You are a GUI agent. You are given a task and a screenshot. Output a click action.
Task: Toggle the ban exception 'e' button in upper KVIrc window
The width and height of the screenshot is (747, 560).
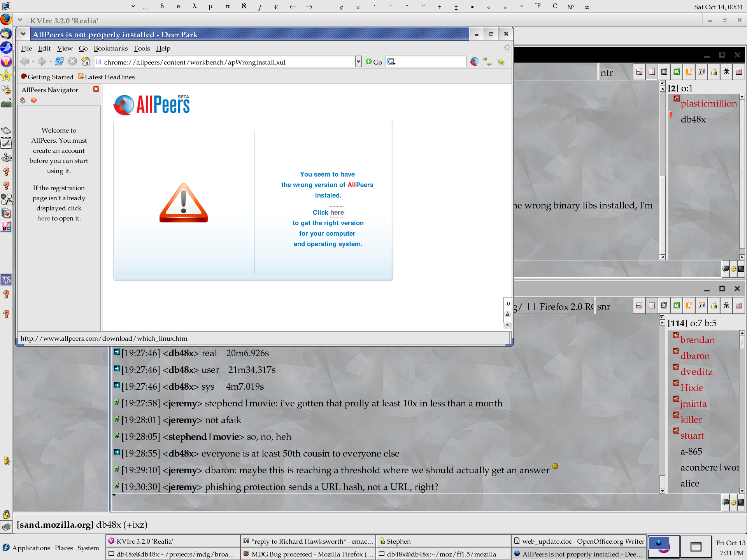(677, 72)
